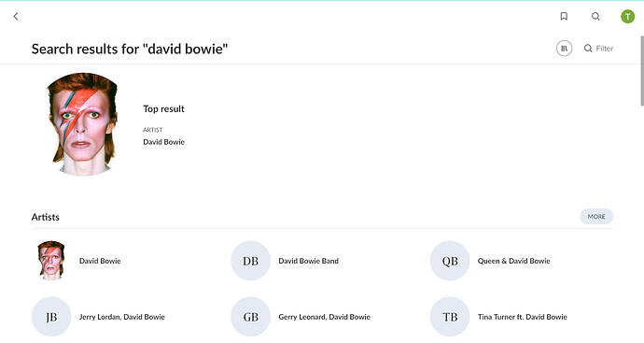The image size is (644, 343).
Task: Go back using the left chevron arrow
Action: click(16, 17)
